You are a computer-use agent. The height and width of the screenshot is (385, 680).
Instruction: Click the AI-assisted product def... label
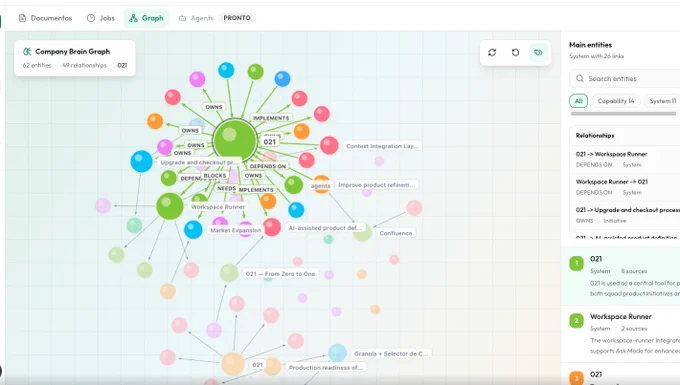[325, 228]
